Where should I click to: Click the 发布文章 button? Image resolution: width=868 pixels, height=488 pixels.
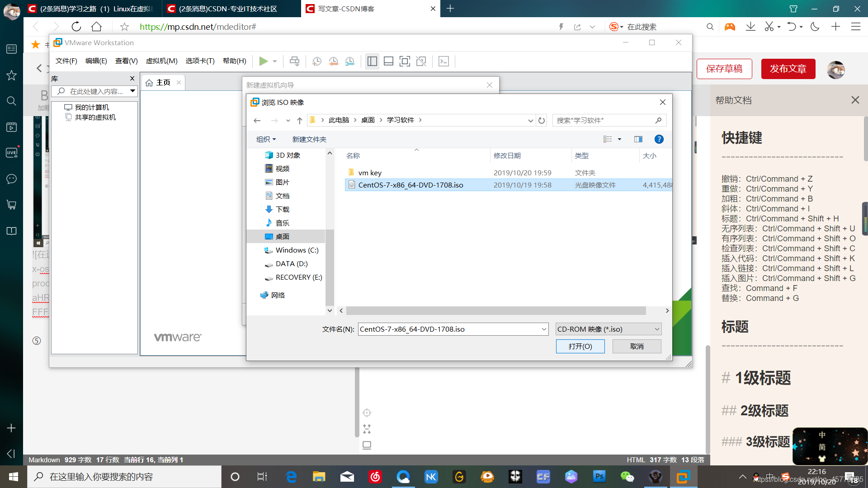[788, 69]
